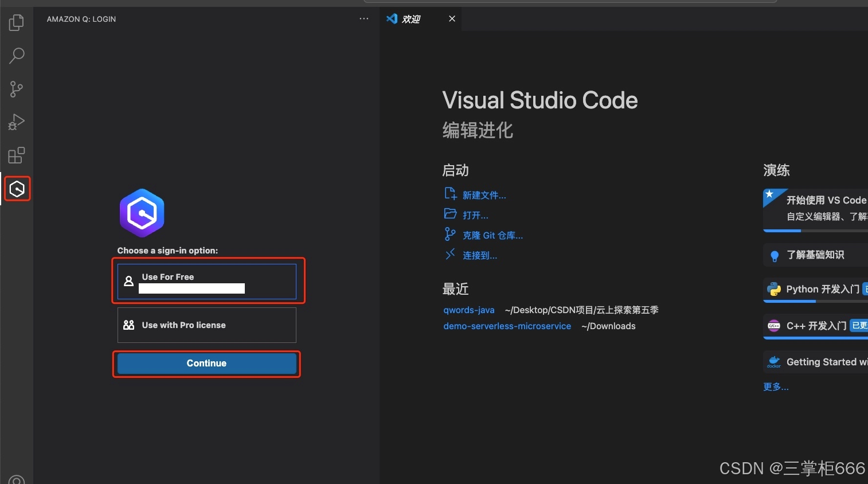Click the remote connect icon beside 连接到
This screenshot has width=868, height=484.
point(451,254)
